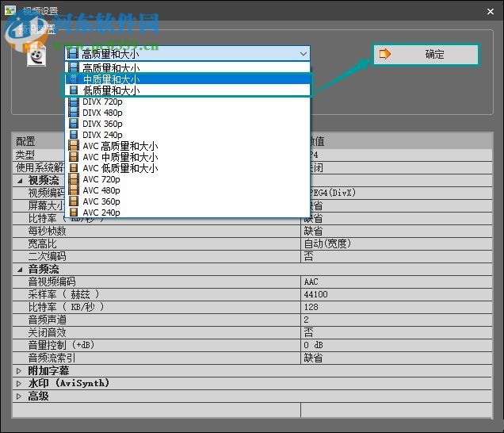Click the 类型 row label
The image size is (504, 433).
point(25,155)
